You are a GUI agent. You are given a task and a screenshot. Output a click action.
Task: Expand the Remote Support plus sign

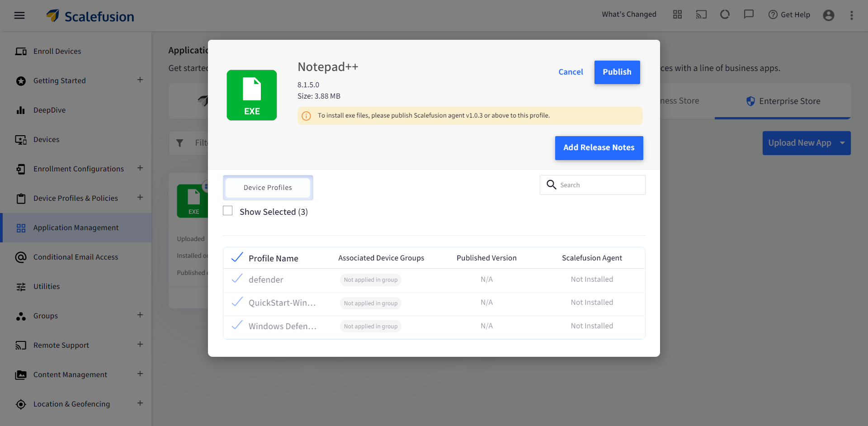(140, 345)
